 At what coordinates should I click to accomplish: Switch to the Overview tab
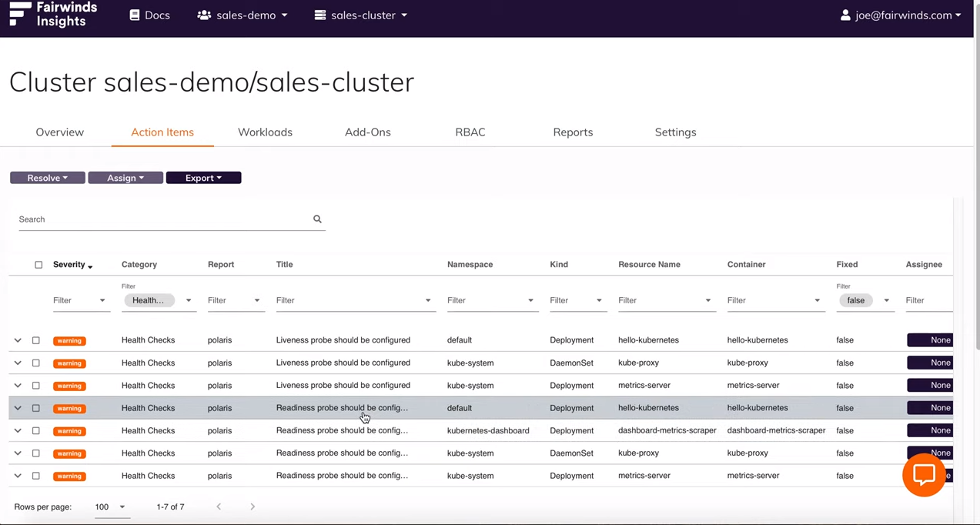coord(60,132)
